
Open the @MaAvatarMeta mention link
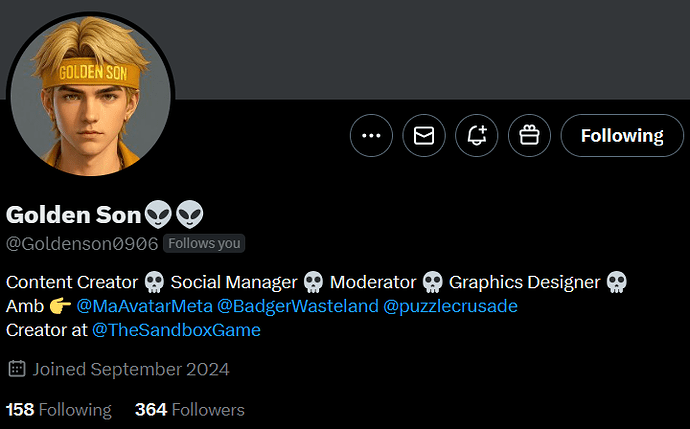click(144, 306)
